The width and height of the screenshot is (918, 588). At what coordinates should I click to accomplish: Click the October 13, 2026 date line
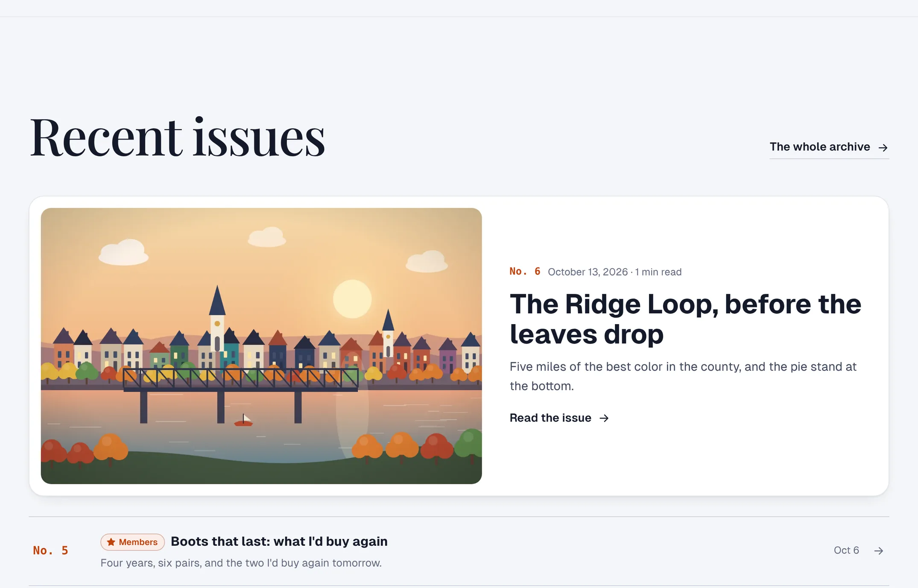pos(614,272)
